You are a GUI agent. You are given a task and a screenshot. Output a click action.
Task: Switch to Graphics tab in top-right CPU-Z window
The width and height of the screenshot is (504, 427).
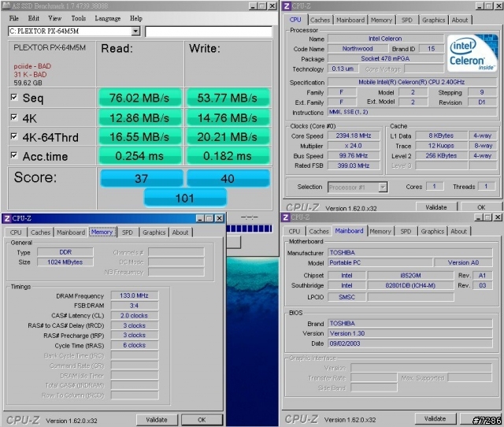[434, 20]
